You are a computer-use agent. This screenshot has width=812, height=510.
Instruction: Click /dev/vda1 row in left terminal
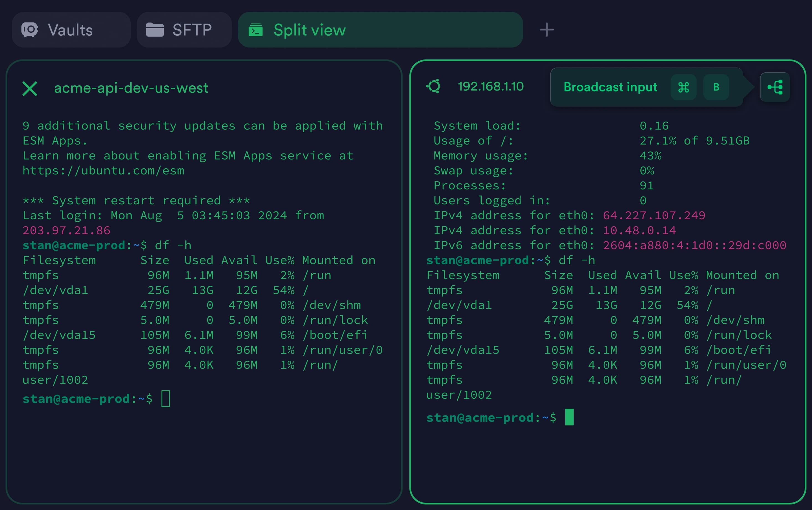(165, 290)
